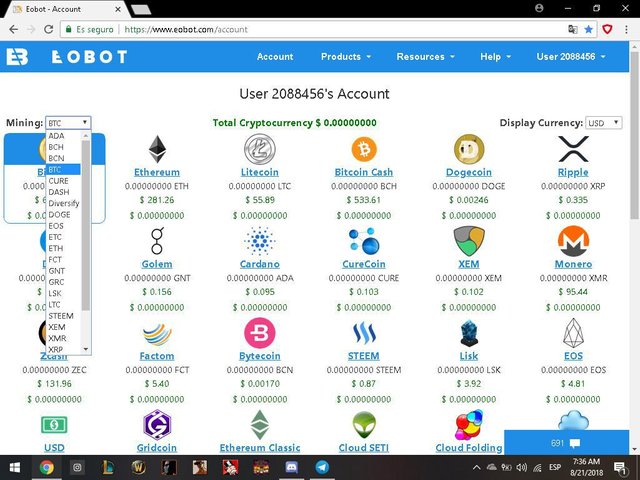Click the Cloud SETI alien icon

click(x=364, y=425)
